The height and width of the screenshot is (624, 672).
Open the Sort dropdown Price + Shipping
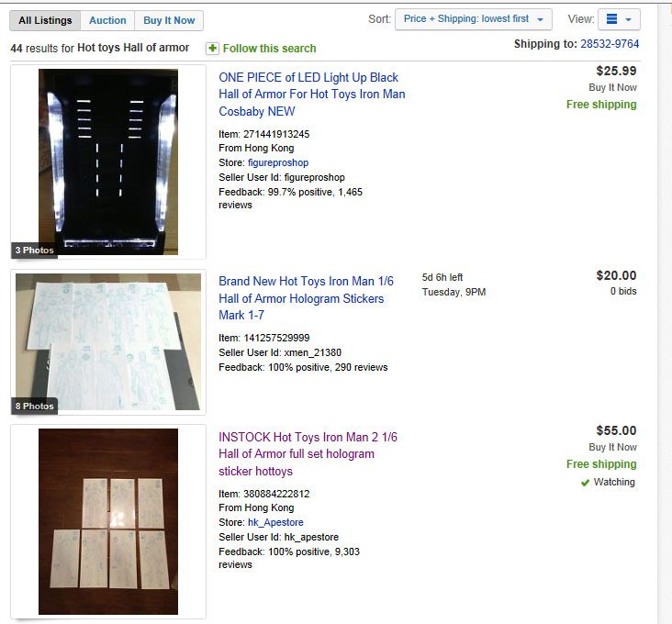[x=473, y=19]
